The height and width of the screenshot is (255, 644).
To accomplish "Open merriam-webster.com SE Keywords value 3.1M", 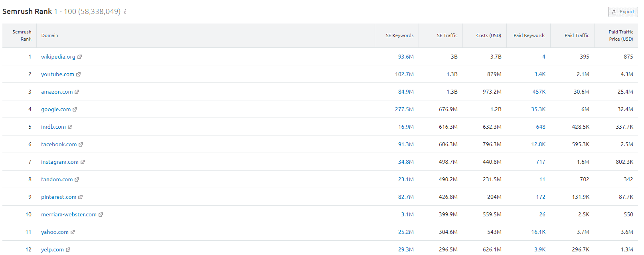I will click(x=407, y=214).
